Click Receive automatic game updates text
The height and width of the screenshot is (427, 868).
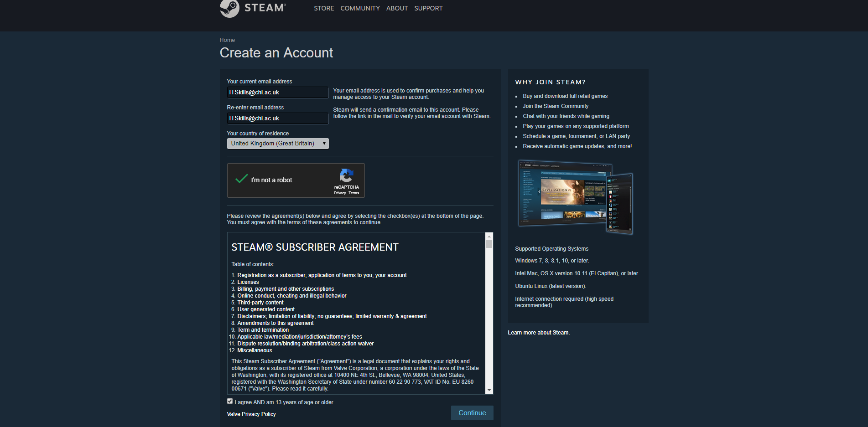point(577,146)
